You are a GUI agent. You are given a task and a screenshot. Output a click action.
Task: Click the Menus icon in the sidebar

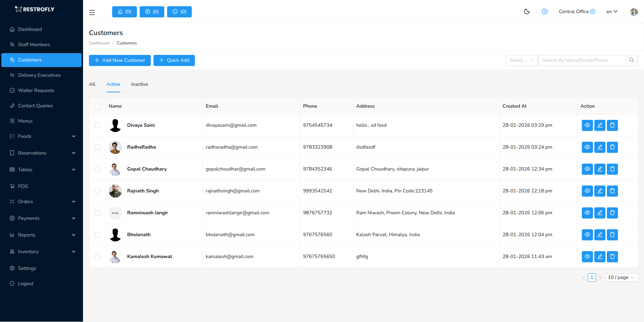click(12, 121)
